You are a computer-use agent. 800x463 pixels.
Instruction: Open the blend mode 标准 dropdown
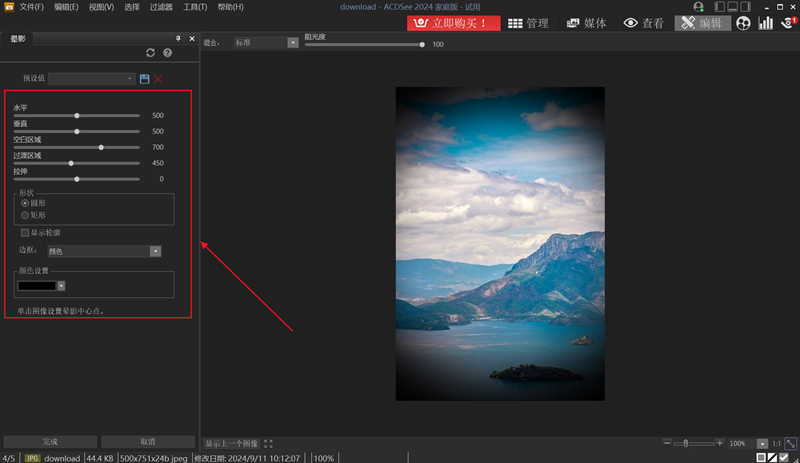tap(263, 43)
